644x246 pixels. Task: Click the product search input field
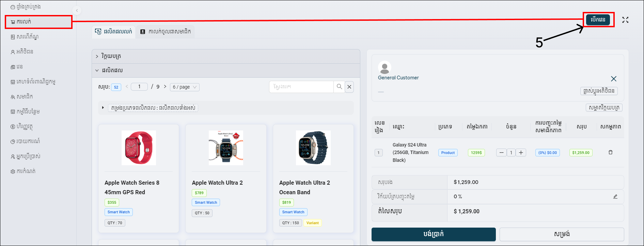[x=301, y=87]
